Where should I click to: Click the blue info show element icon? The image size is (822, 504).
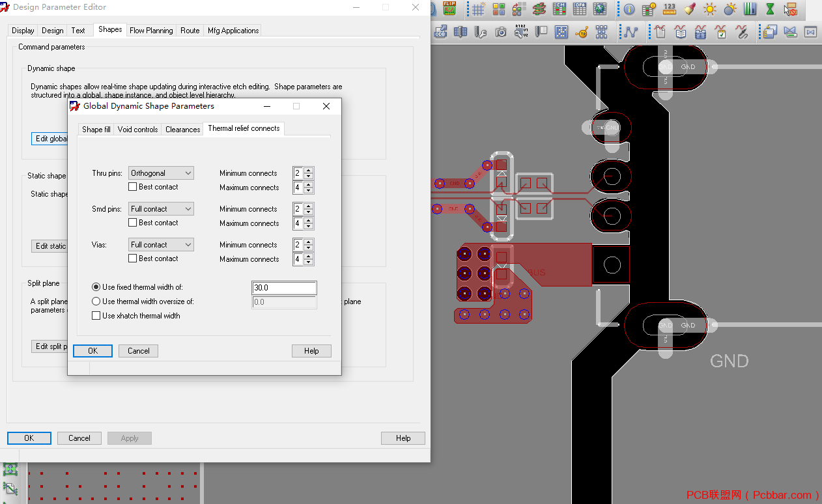point(629,9)
